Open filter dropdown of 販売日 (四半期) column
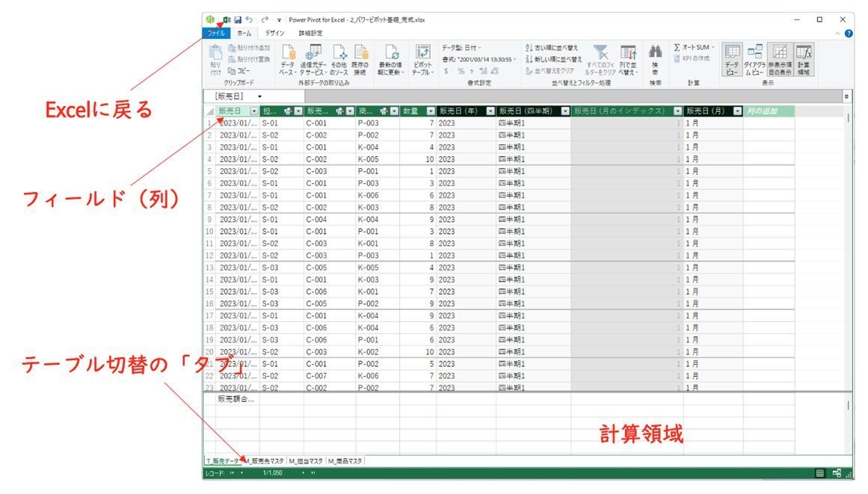Screen dimensions: 868x494 [x=565, y=111]
